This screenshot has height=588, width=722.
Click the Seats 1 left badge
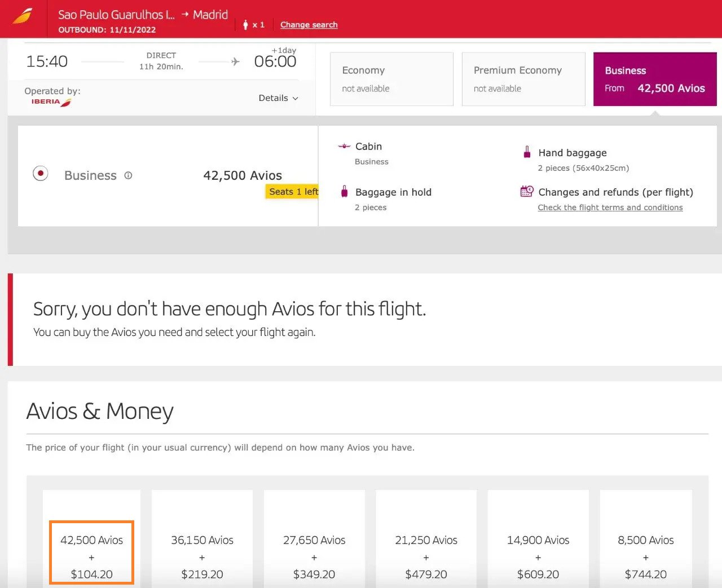tap(292, 192)
